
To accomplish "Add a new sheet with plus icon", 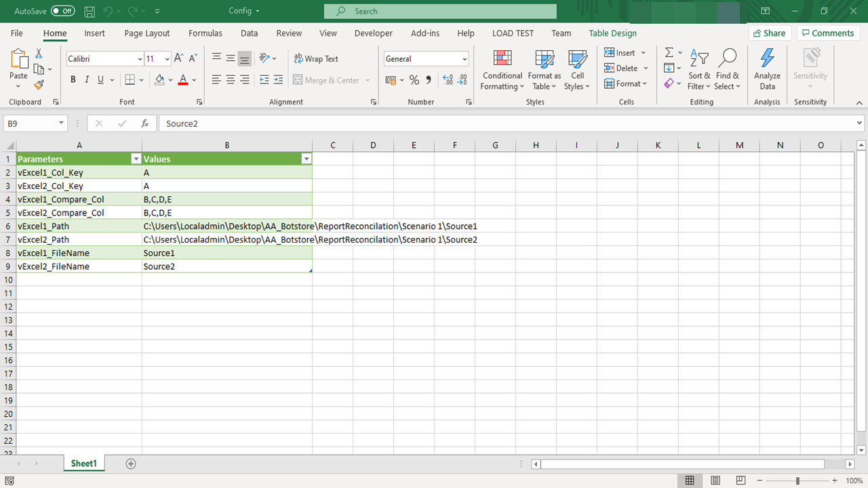I will 131,464.
